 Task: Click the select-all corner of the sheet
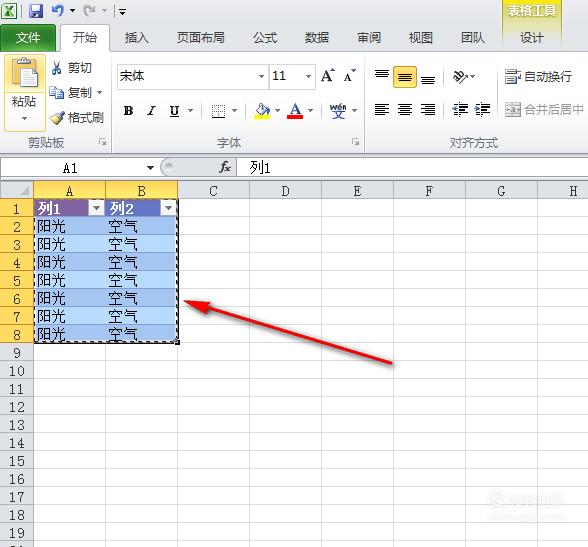click(17, 190)
